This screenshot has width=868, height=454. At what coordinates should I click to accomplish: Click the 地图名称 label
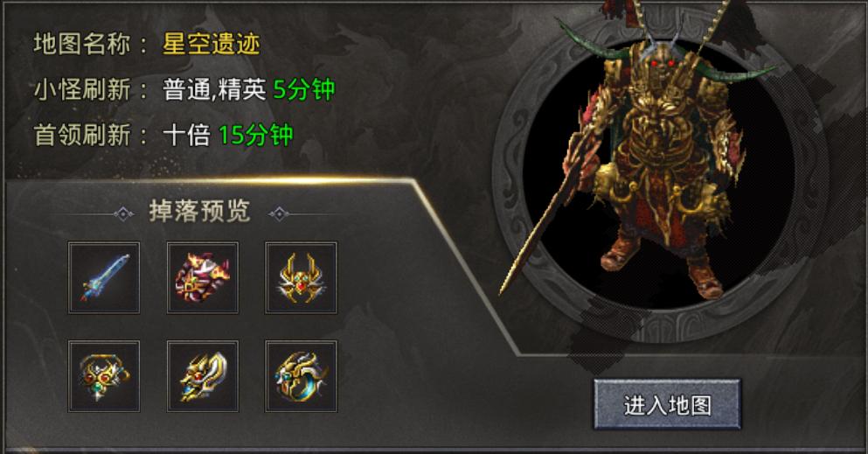point(82,44)
